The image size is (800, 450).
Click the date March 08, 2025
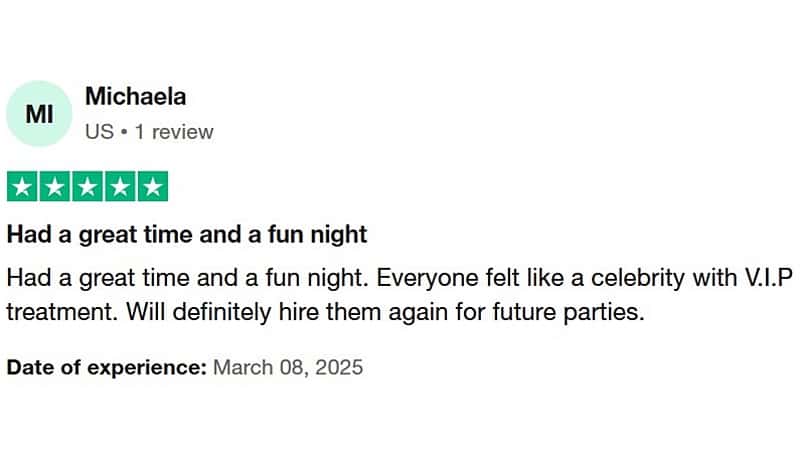click(x=288, y=367)
